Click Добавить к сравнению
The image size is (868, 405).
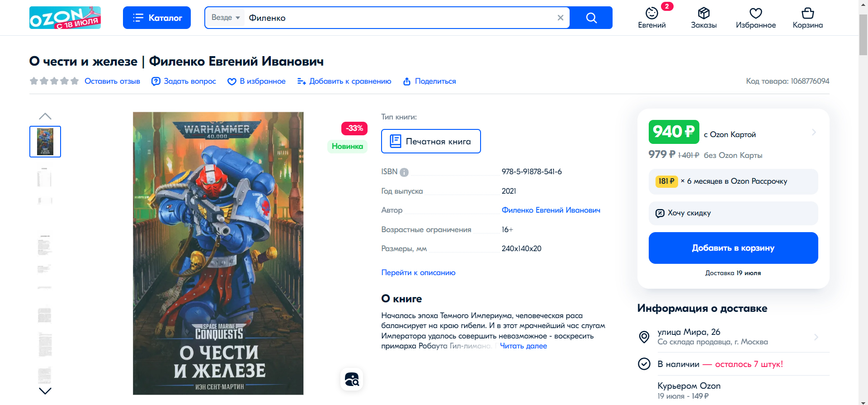[344, 81]
